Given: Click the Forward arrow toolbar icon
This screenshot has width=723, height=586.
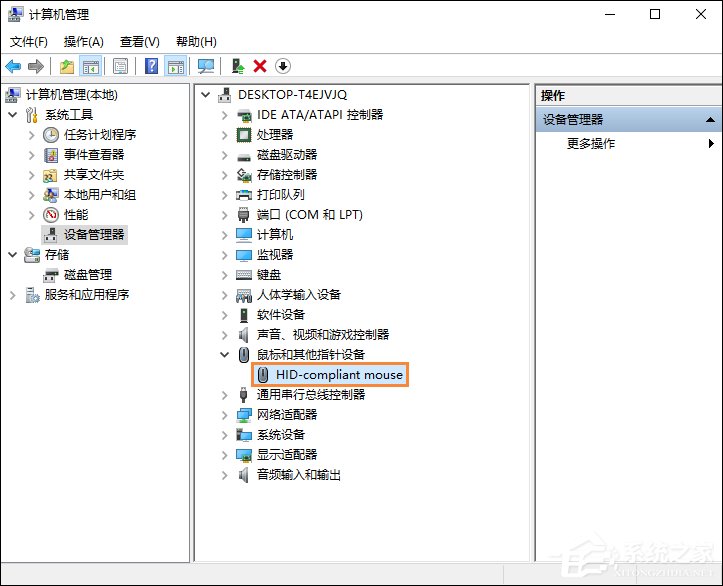Looking at the screenshot, I should (x=36, y=66).
